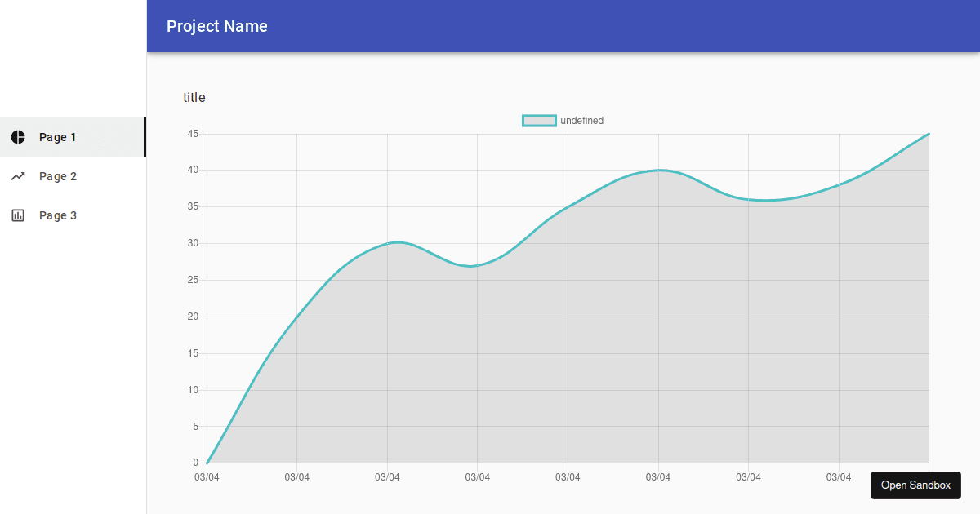This screenshot has width=980, height=514.
Task: Click the chart title labeled title
Action: point(194,97)
